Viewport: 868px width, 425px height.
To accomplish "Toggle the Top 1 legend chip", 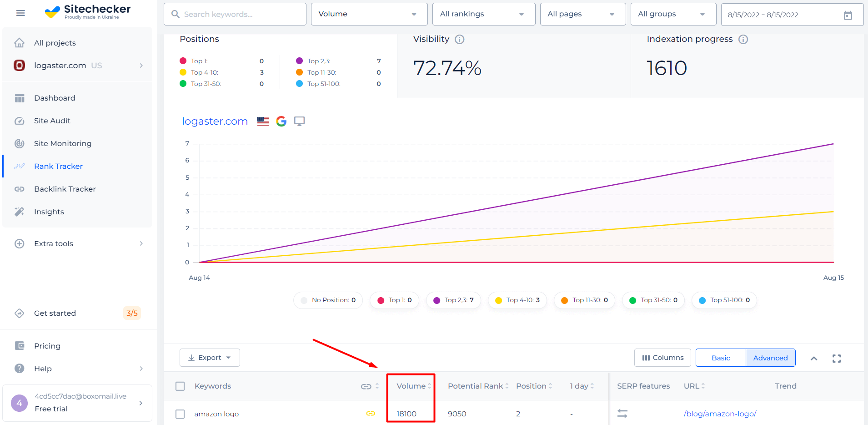I will pos(394,300).
